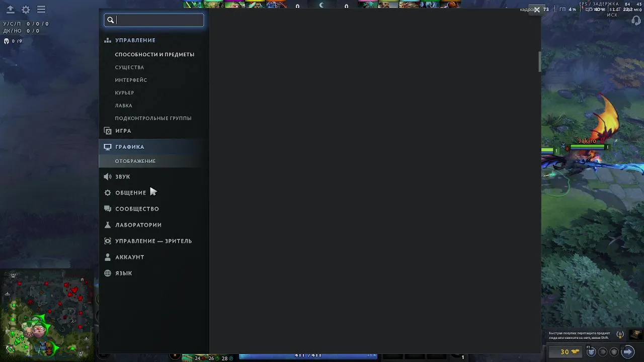Click the settings panel scrollbar thumb
644x362 pixels.
click(539, 61)
